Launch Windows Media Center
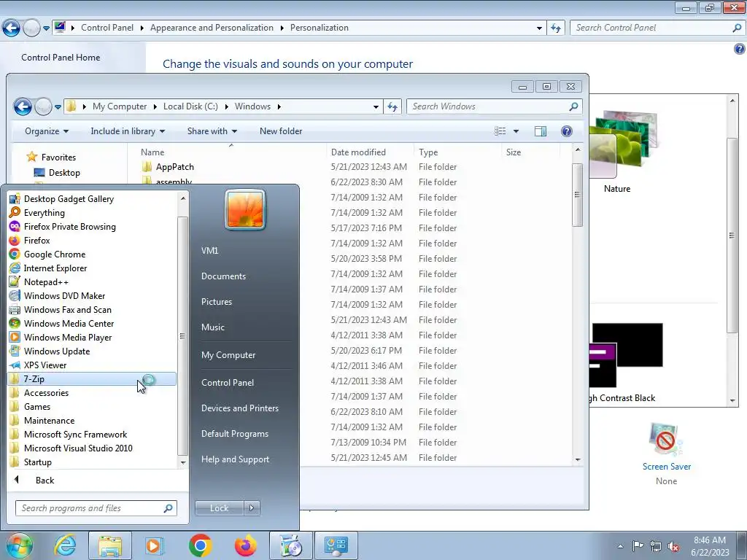 69,323
